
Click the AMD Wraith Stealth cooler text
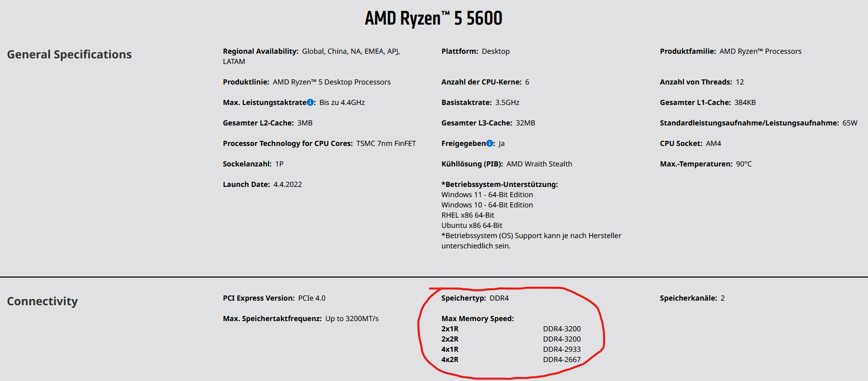tap(539, 164)
